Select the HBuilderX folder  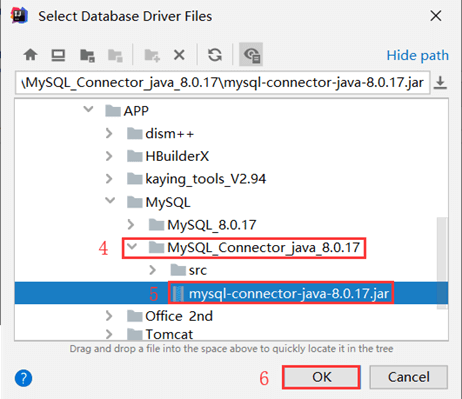pyautogui.click(x=168, y=156)
